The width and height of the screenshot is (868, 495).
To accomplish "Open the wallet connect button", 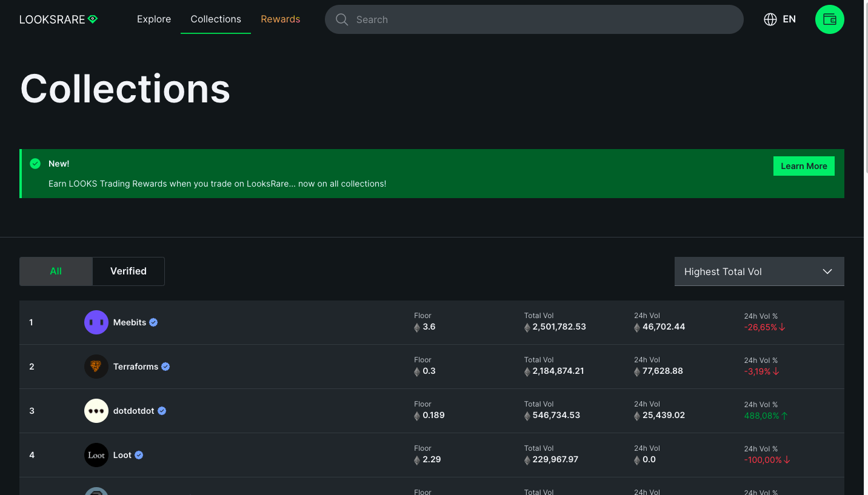I will click(x=829, y=19).
